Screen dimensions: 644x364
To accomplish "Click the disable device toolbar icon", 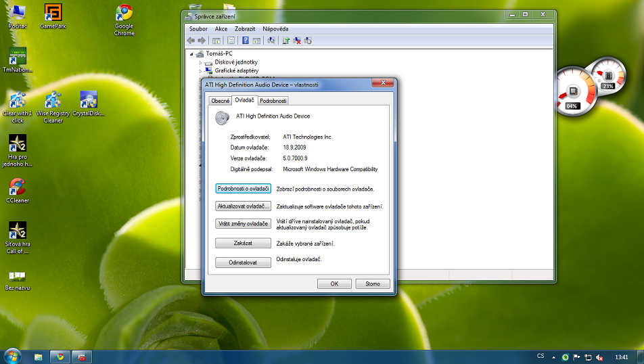I will pyautogui.click(x=308, y=41).
